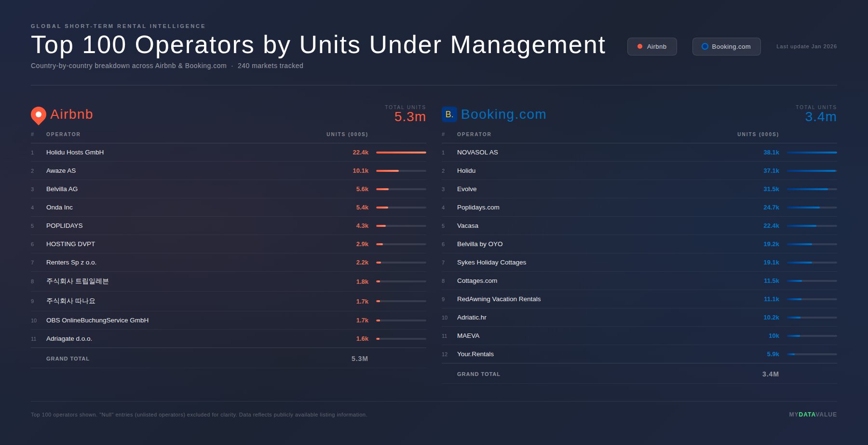Click the Airbnb Grand Total row
Image resolution: width=868 pixels, height=445 pixels.
228,359
